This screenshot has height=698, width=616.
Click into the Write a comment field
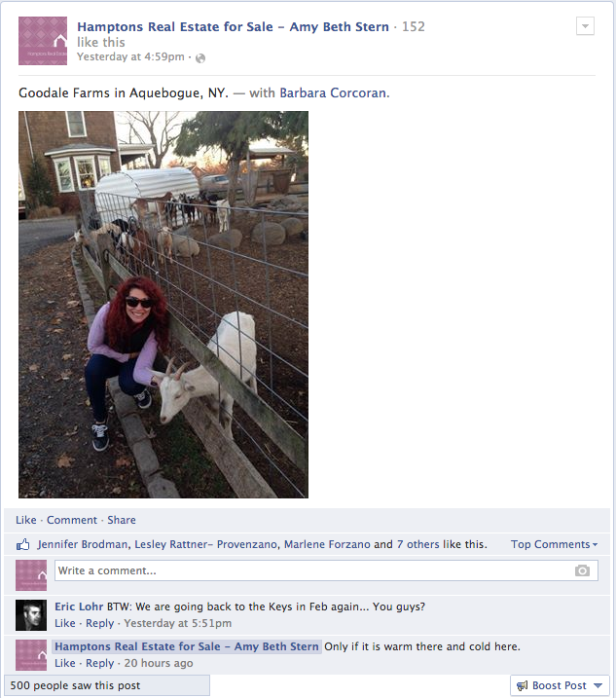point(326,570)
